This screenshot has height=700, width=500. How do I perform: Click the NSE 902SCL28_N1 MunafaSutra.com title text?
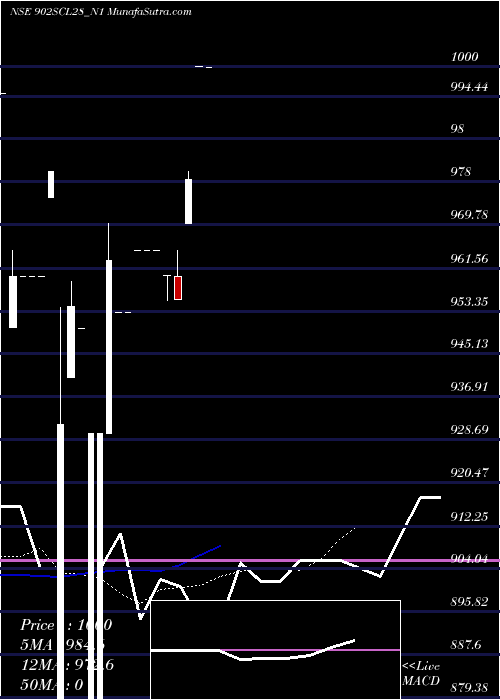point(101,12)
